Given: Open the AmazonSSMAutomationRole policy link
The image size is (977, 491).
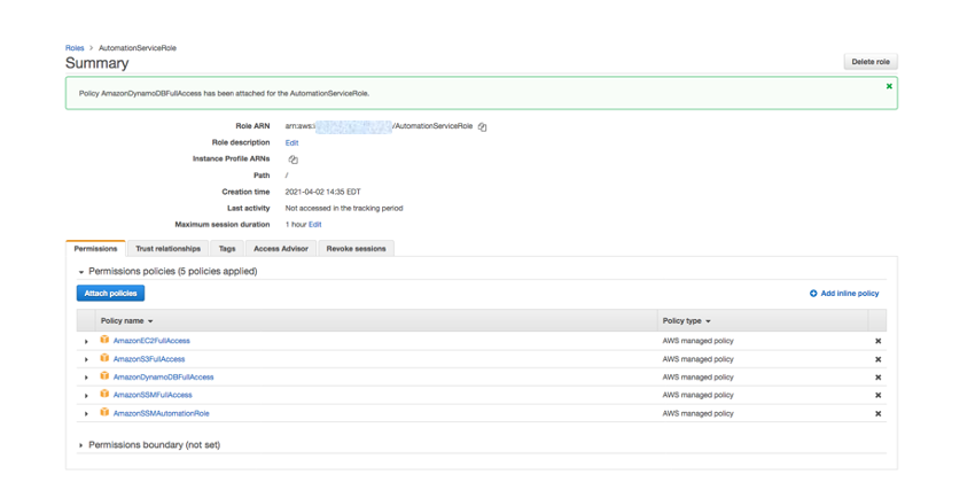Looking at the screenshot, I should 161,413.
